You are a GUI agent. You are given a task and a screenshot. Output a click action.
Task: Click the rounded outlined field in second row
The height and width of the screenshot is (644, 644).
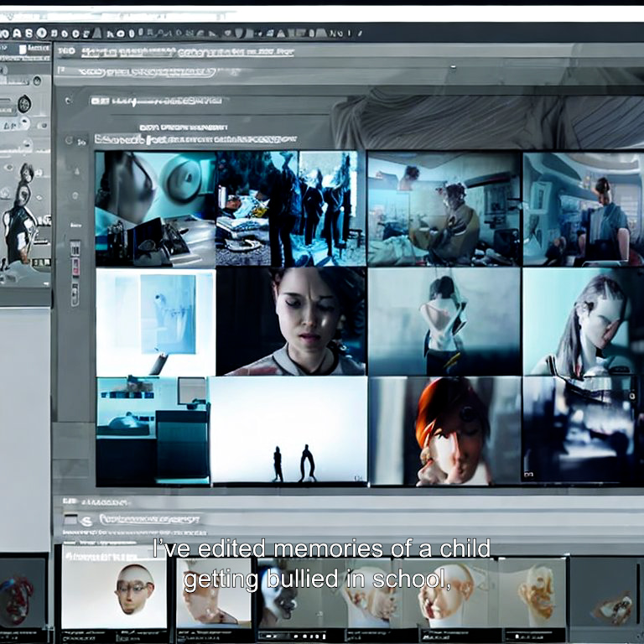click(148, 72)
